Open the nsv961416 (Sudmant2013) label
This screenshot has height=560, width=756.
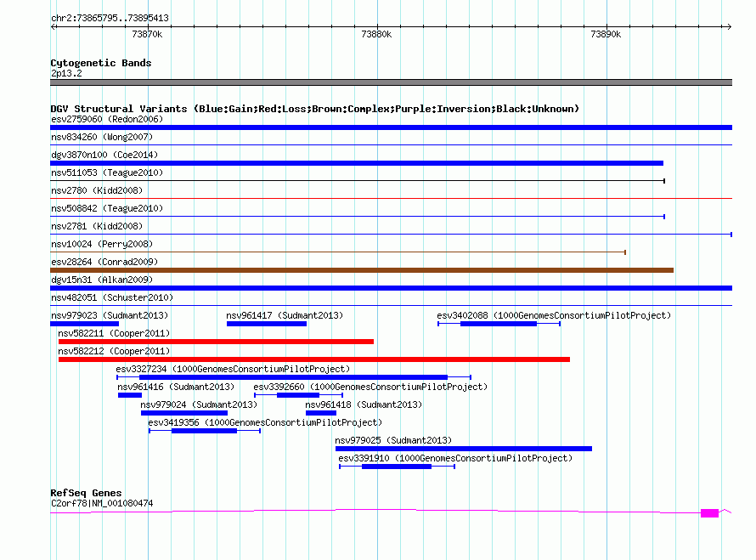(x=176, y=387)
